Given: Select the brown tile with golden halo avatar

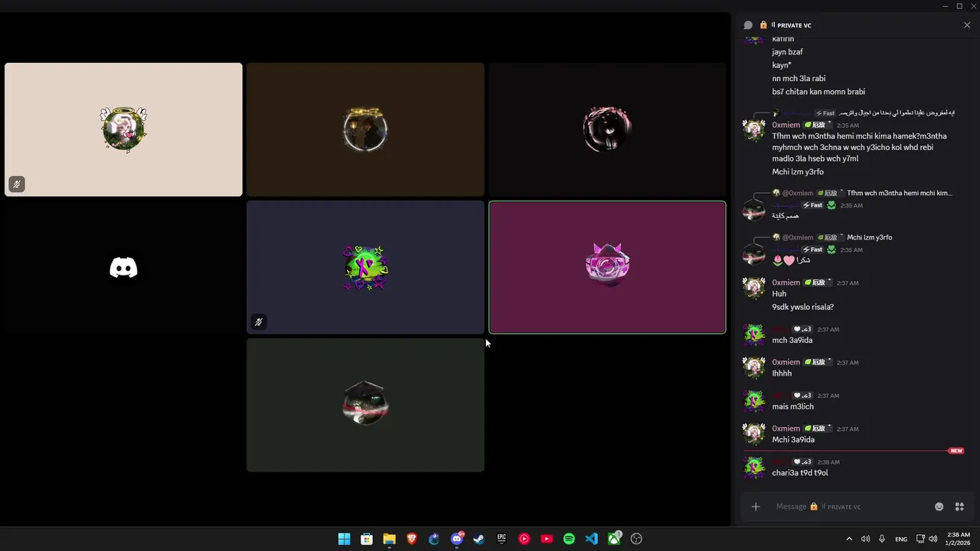Looking at the screenshot, I should click(365, 129).
